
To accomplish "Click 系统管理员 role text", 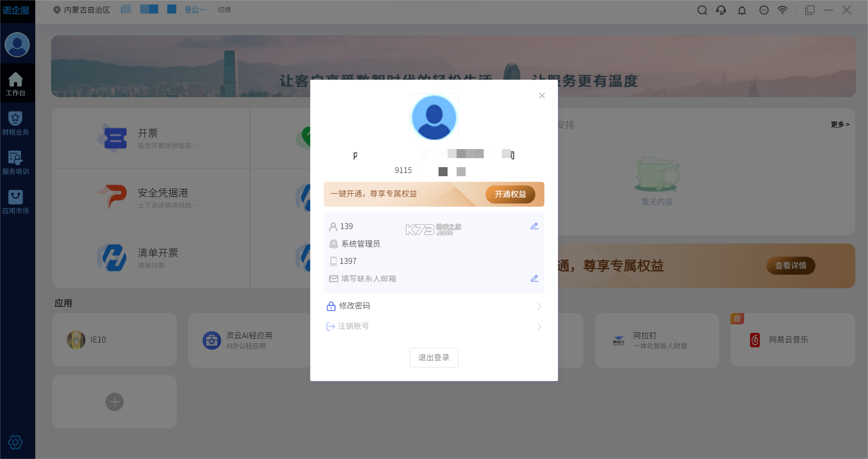I will pyautogui.click(x=360, y=244).
